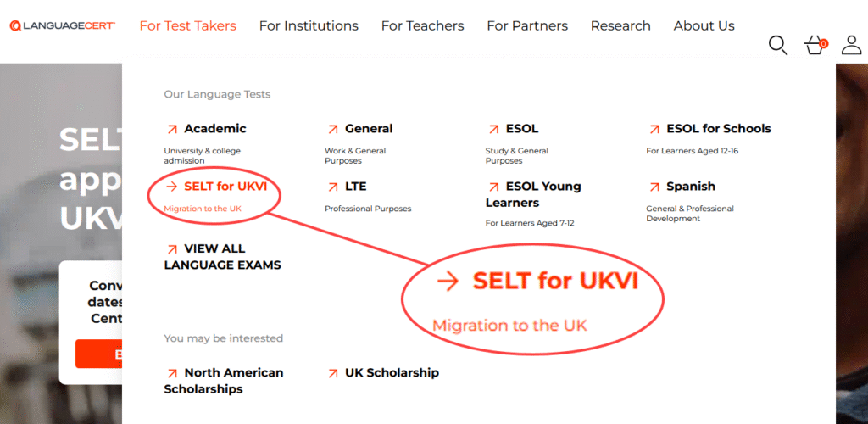Click the arrow icon beside UK Scholarship

(x=332, y=373)
